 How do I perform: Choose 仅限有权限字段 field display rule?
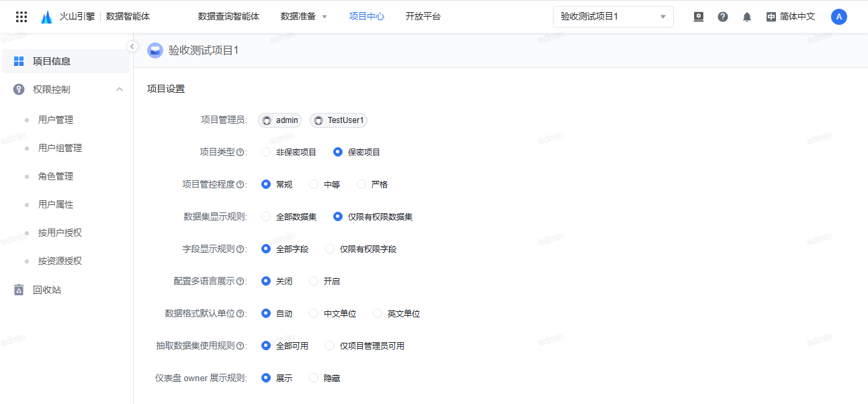[x=330, y=249]
